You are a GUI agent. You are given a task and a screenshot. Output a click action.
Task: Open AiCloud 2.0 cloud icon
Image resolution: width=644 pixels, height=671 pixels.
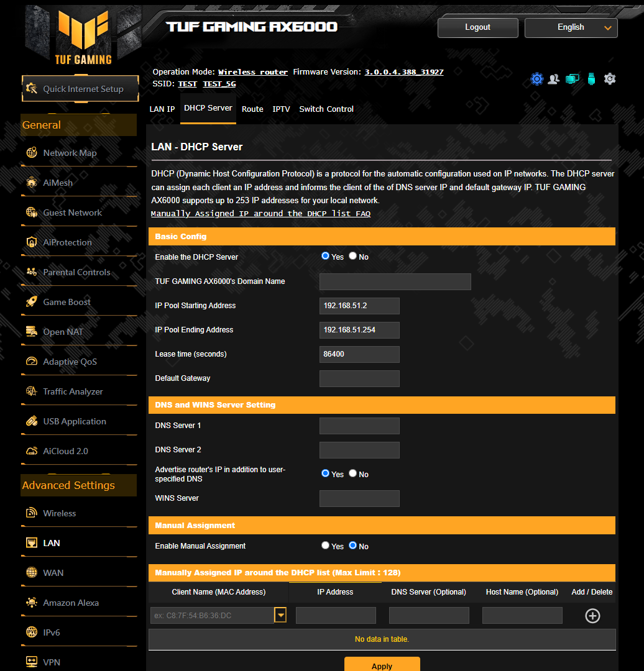click(32, 451)
